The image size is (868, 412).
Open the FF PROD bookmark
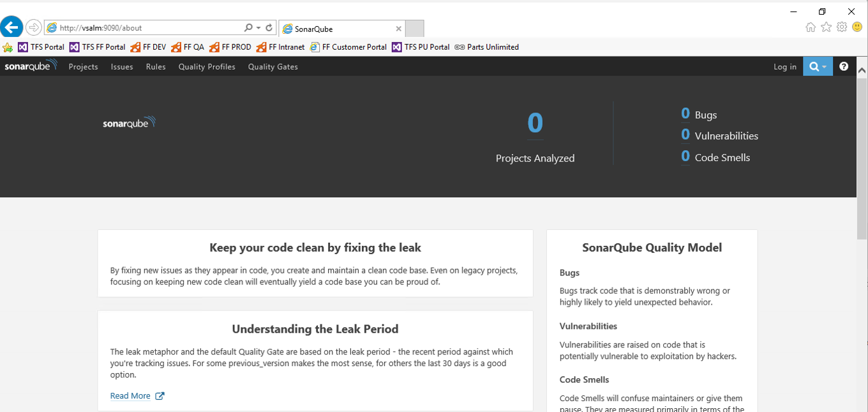[230, 47]
